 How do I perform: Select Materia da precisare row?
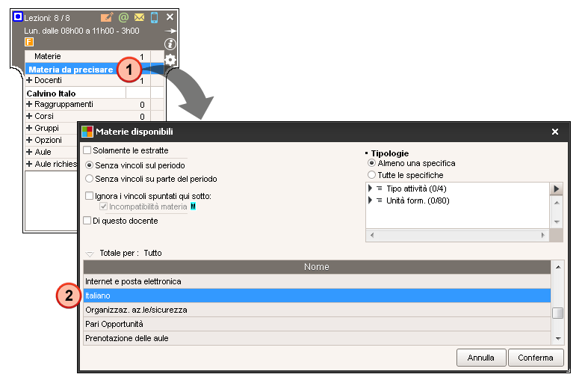[x=94, y=70]
